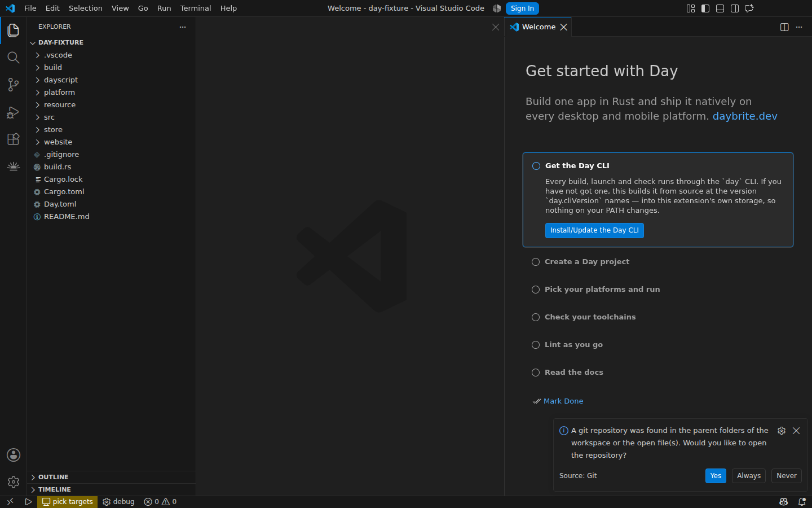Screen dimensions: 812x508
Task: Open Explorer views and more actions ellipsis
Action: click(x=183, y=27)
